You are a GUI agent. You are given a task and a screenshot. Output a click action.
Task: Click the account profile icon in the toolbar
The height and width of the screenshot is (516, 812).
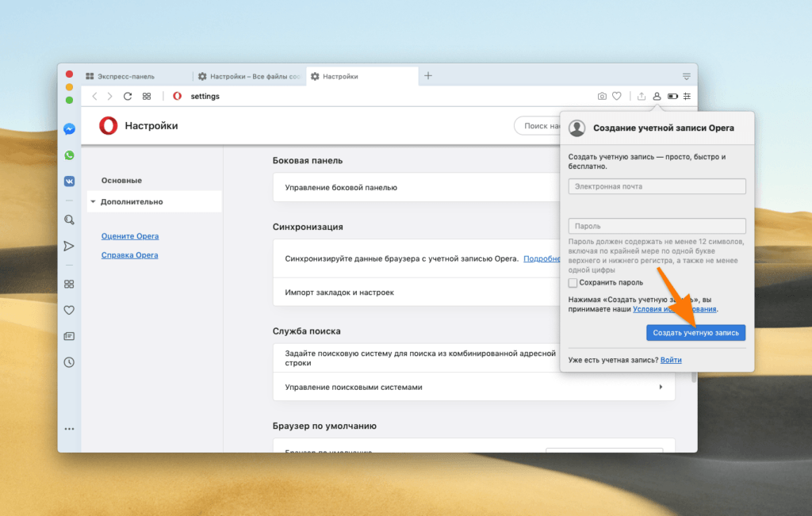click(657, 96)
